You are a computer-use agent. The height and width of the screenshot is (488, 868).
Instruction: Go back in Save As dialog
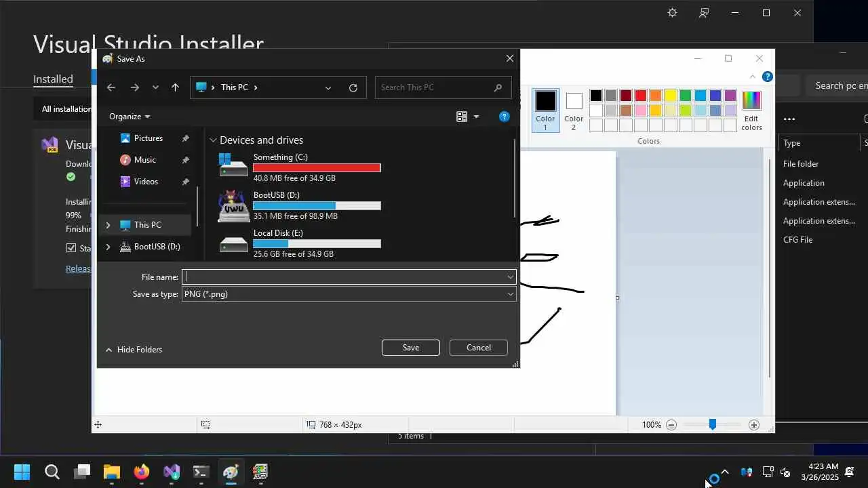[111, 87]
